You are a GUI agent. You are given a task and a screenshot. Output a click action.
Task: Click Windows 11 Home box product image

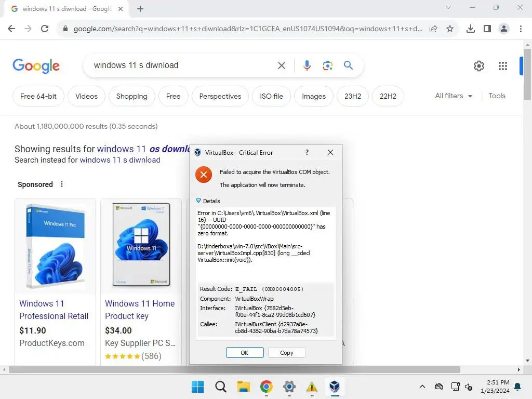click(x=141, y=245)
